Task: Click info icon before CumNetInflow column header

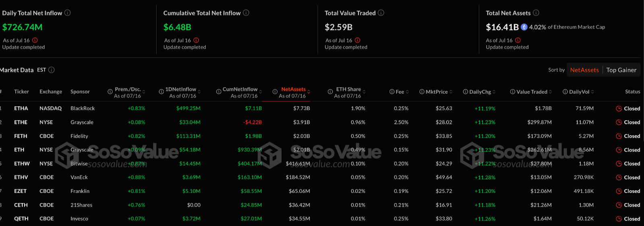Action: (219, 92)
